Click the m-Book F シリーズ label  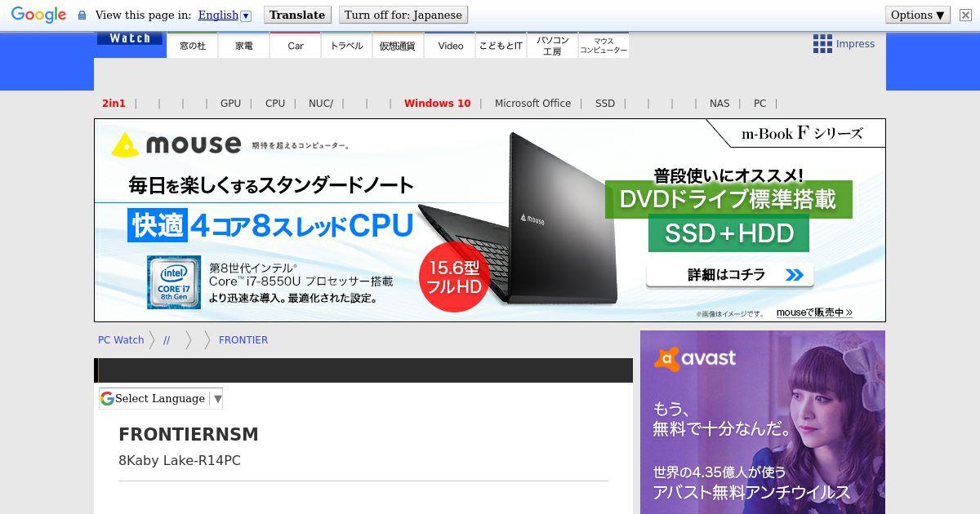coord(802,133)
